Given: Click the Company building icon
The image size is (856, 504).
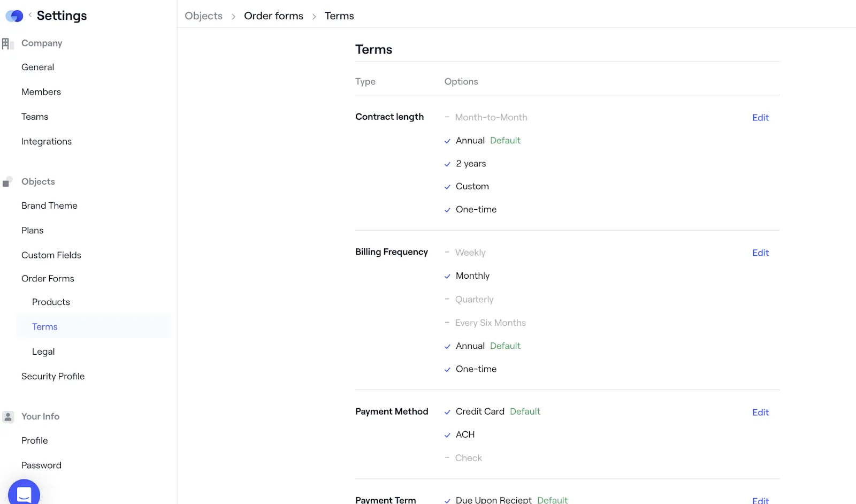Looking at the screenshot, I should coord(7,43).
